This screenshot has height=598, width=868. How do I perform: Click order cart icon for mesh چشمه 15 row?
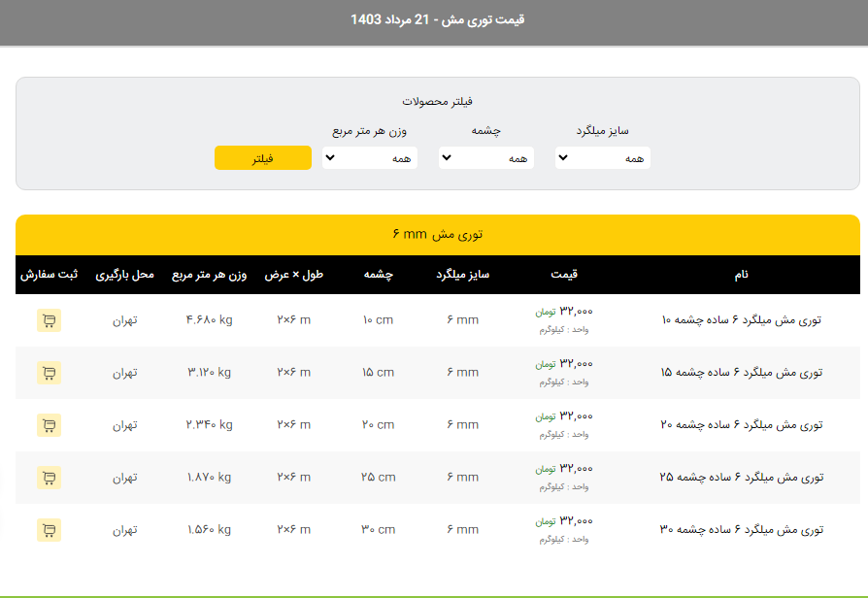point(49,373)
